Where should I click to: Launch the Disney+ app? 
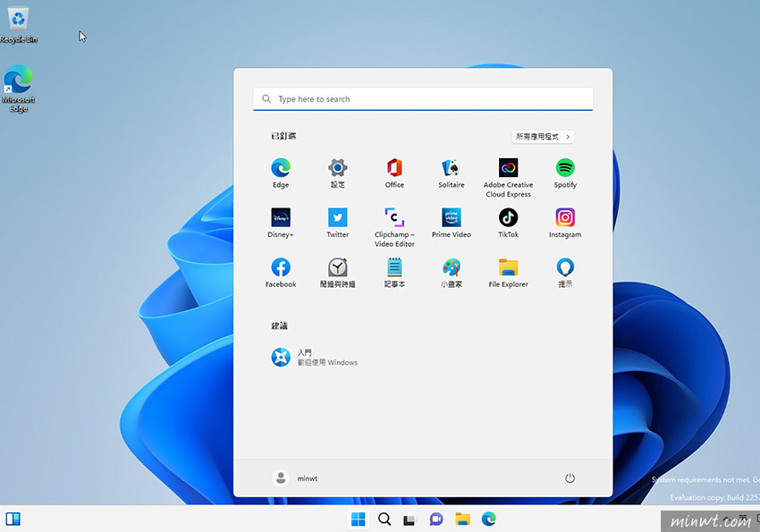281,223
